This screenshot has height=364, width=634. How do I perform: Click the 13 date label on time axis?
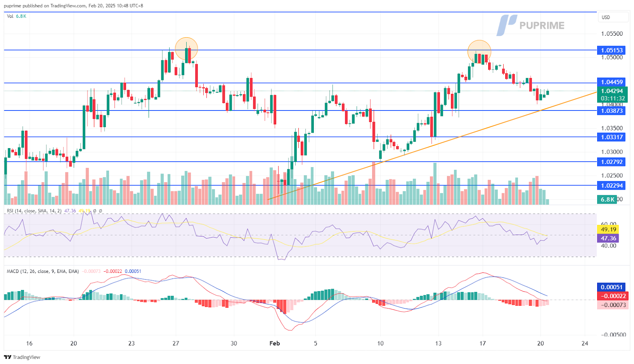tap(438, 343)
